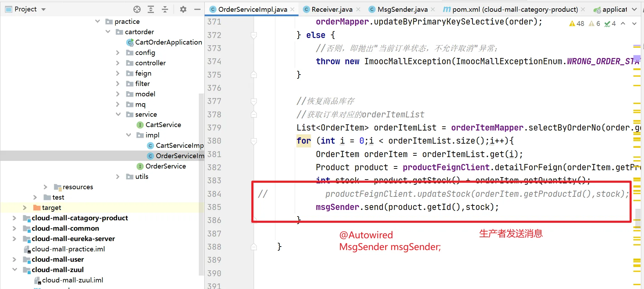Viewport: 644px width, 289px height.
Task: Close the OrderServiceImpl.java tab
Action: click(293, 9)
